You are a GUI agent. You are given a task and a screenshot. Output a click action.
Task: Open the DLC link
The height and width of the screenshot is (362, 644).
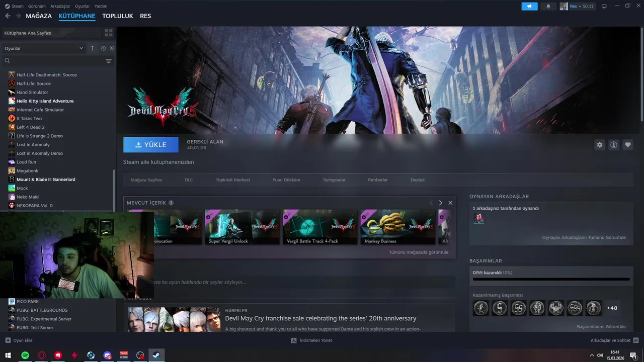(x=189, y=180)
